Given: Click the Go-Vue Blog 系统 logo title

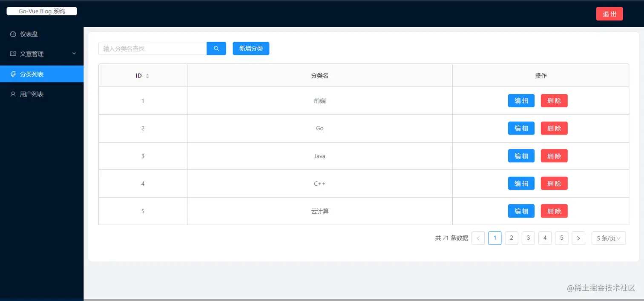Looking at the screenshot, I should click(x=42, y=11).
